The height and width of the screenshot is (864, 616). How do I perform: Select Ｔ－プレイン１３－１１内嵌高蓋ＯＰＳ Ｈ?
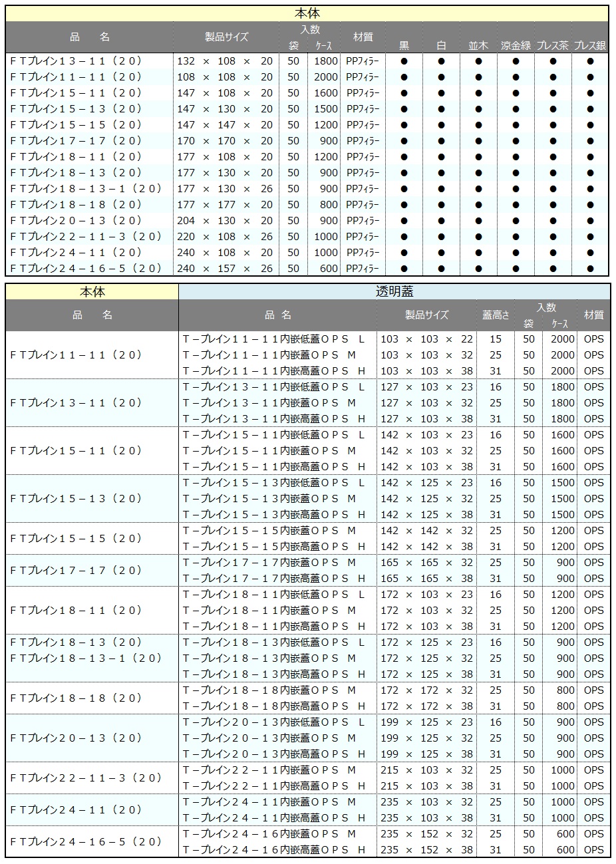(x=274, y=419)
